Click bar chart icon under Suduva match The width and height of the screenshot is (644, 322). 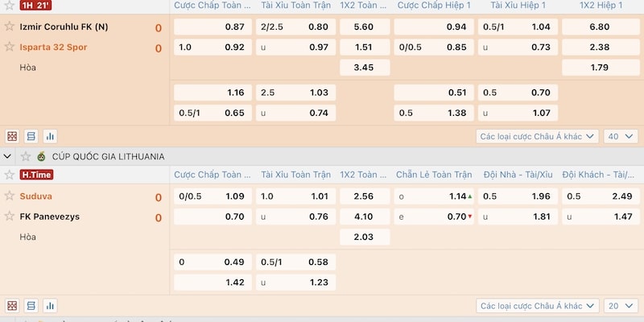click(50, 306)
